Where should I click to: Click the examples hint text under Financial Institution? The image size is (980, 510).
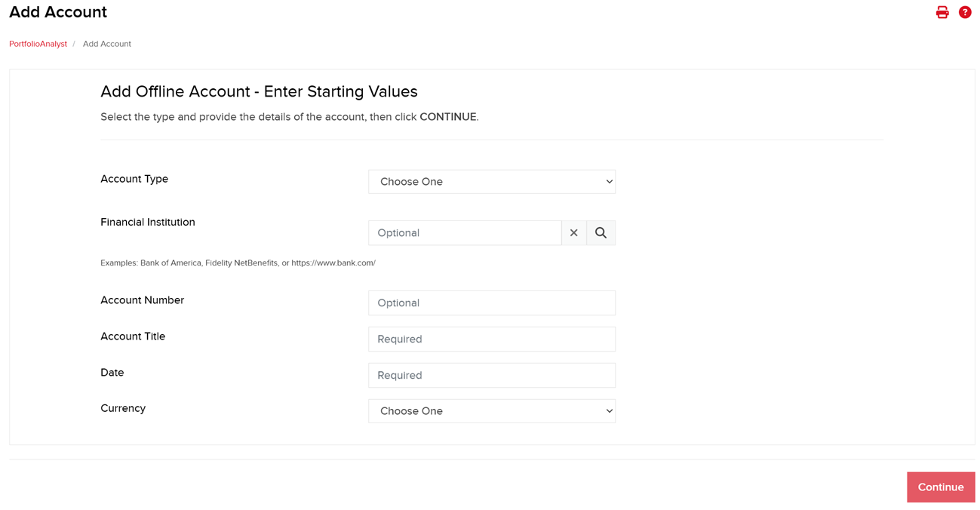pyautogui.click(x=238, y=263)
